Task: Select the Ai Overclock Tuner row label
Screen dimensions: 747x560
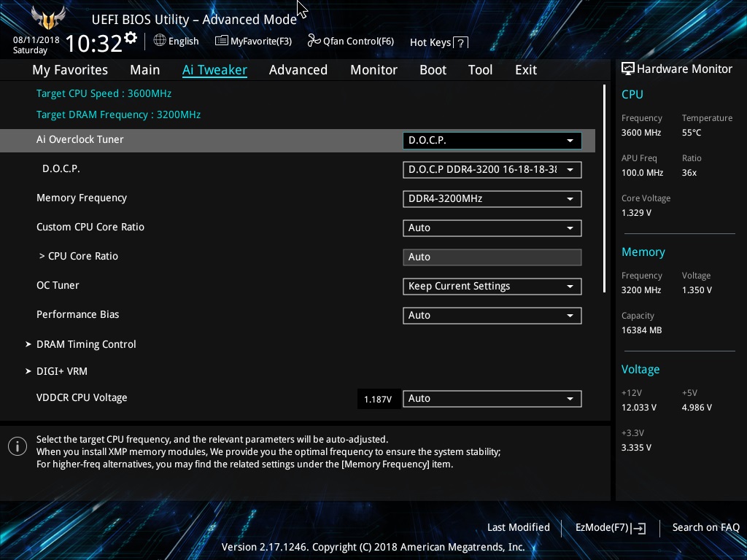Action: pos(80,139)
